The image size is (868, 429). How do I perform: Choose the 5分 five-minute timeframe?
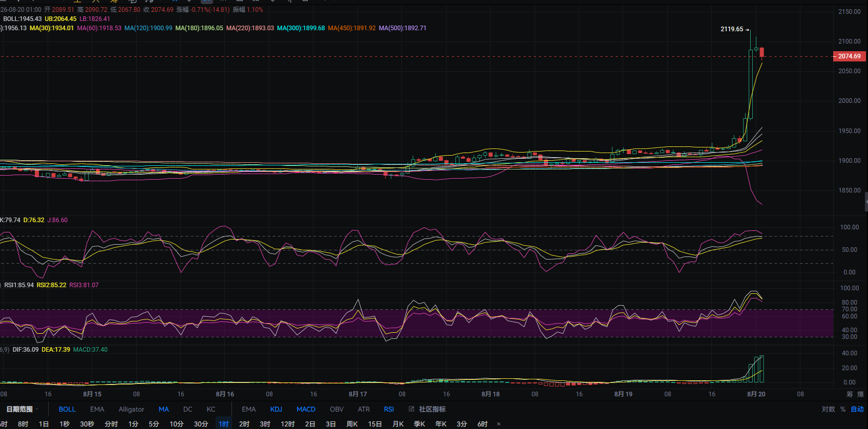[x=154, y=424]
